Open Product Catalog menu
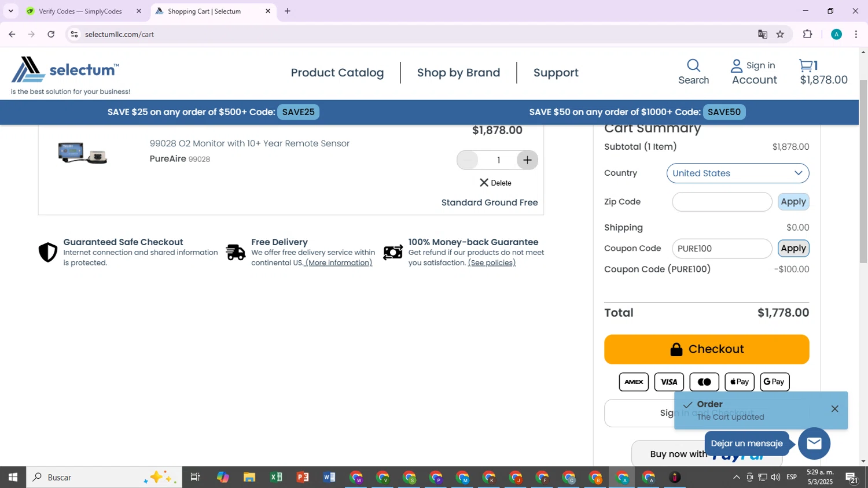 point(337,73)
